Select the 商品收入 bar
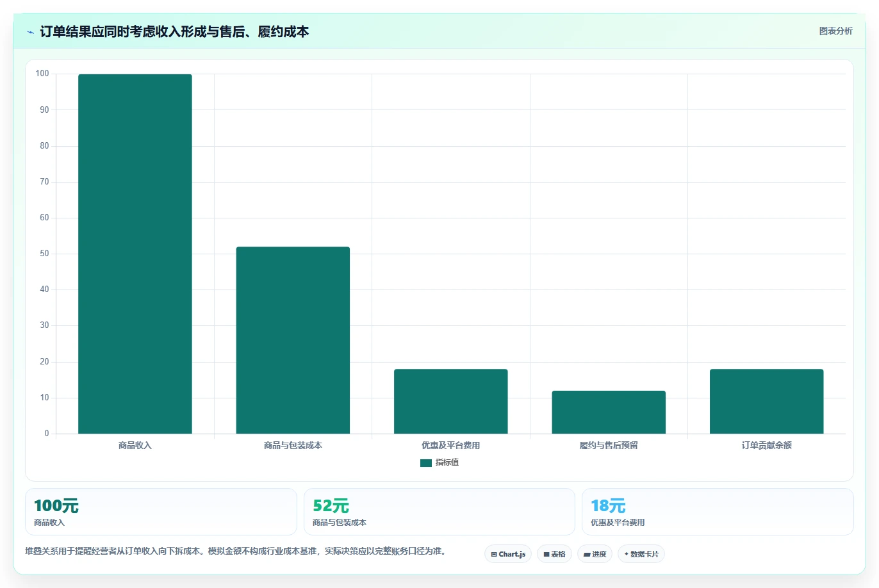The image size is (879, 588). point(135,254)
